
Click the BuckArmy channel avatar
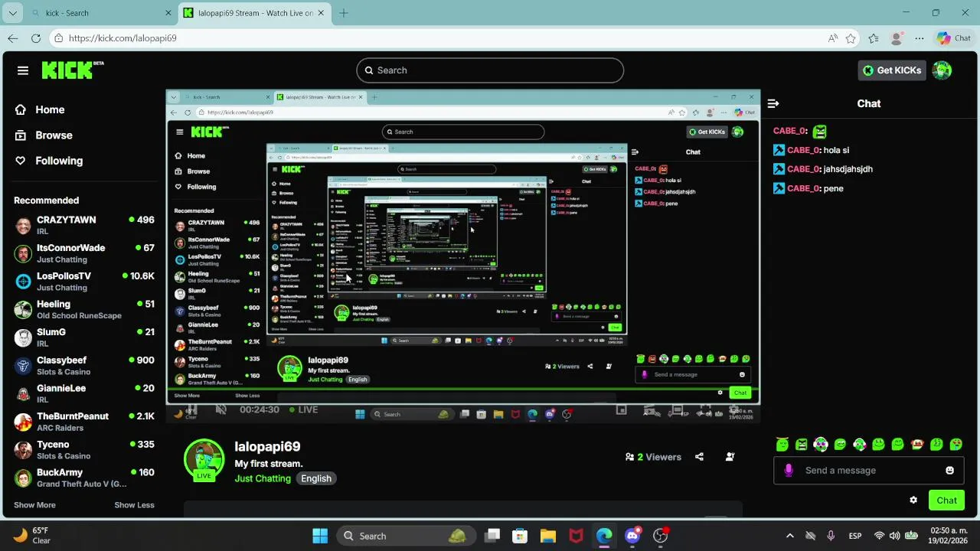tap(24, 478)
